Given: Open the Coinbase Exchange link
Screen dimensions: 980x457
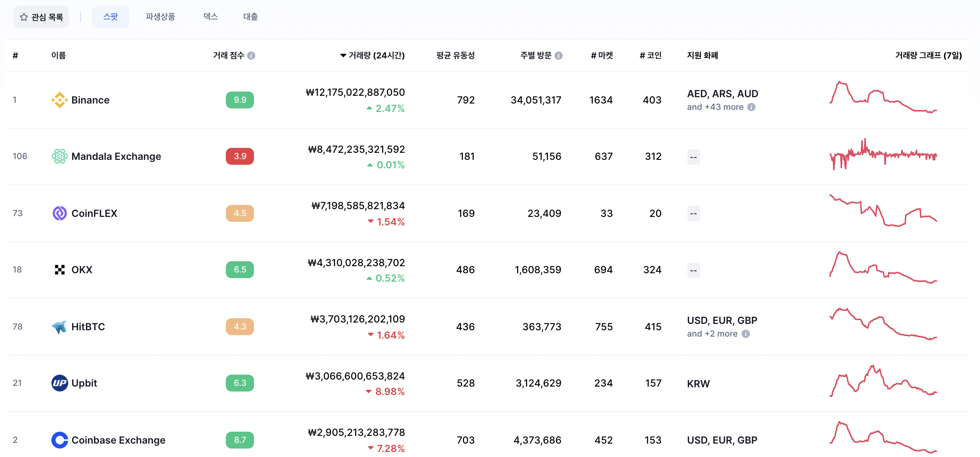Looking at the screenshot, I should pos(118,440).
